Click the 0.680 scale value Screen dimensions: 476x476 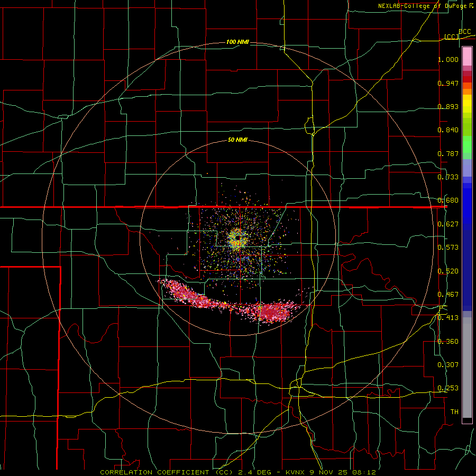(448, 200)
